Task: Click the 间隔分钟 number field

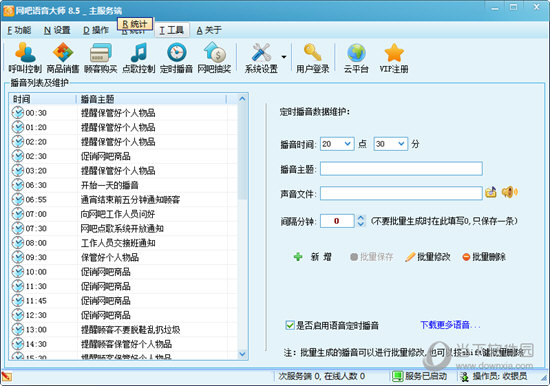Action: [337, 221]
